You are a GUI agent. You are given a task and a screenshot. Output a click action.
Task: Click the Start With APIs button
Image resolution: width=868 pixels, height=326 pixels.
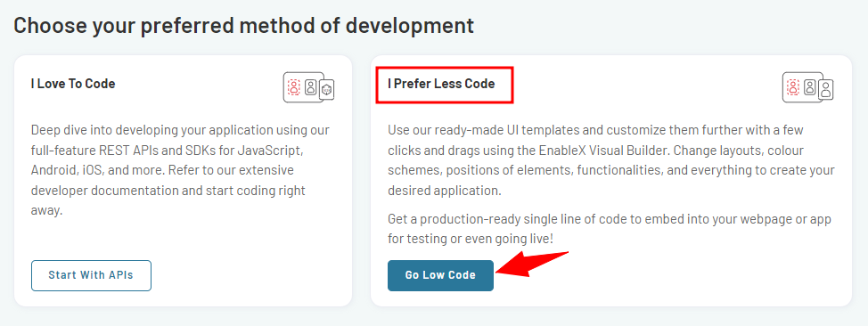point(91,275)
